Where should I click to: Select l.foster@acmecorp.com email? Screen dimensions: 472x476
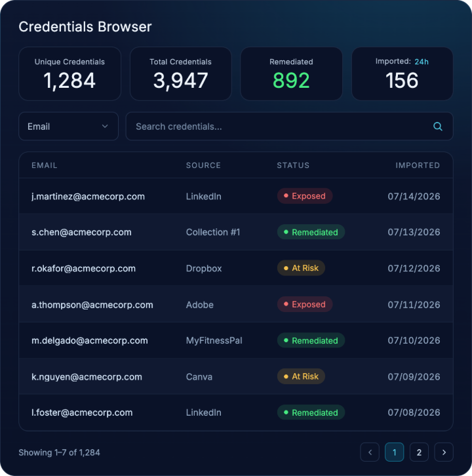coord(82,412)
